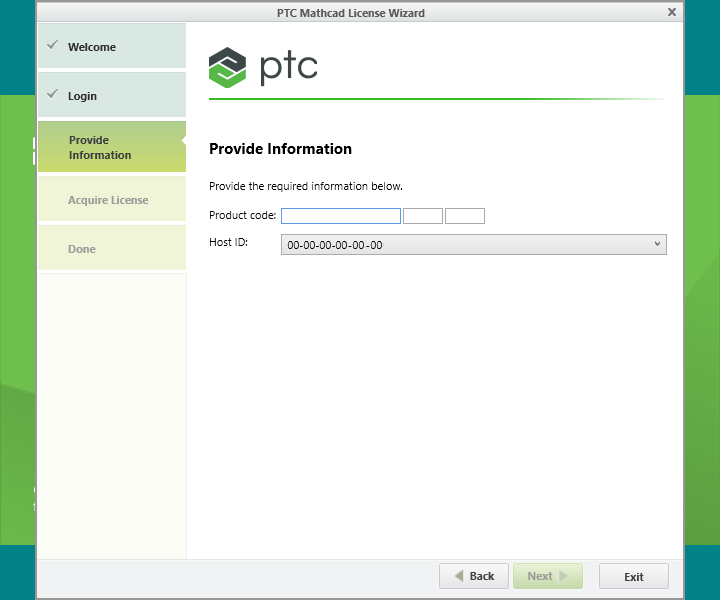
Task: Click the 'Product code:' label
Action: pos(242,215)
